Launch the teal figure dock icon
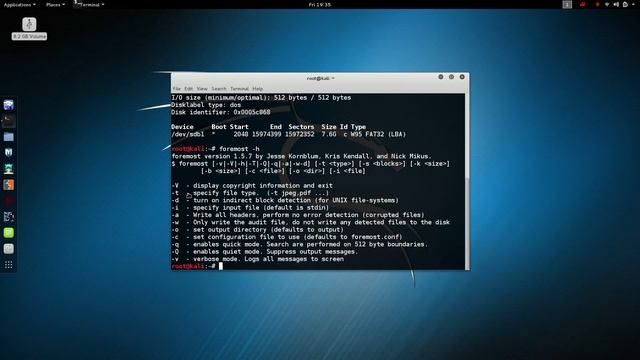Screen dimensions: 640x360 (9, 169)
